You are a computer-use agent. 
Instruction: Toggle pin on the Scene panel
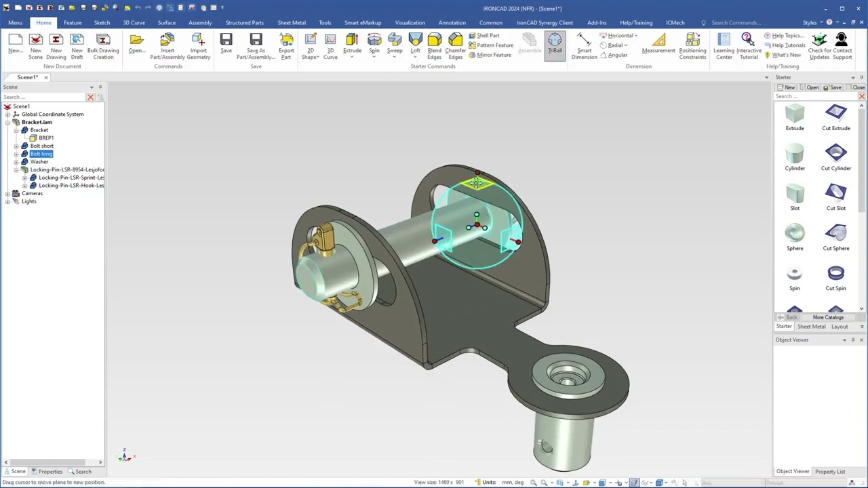[100, 87]
